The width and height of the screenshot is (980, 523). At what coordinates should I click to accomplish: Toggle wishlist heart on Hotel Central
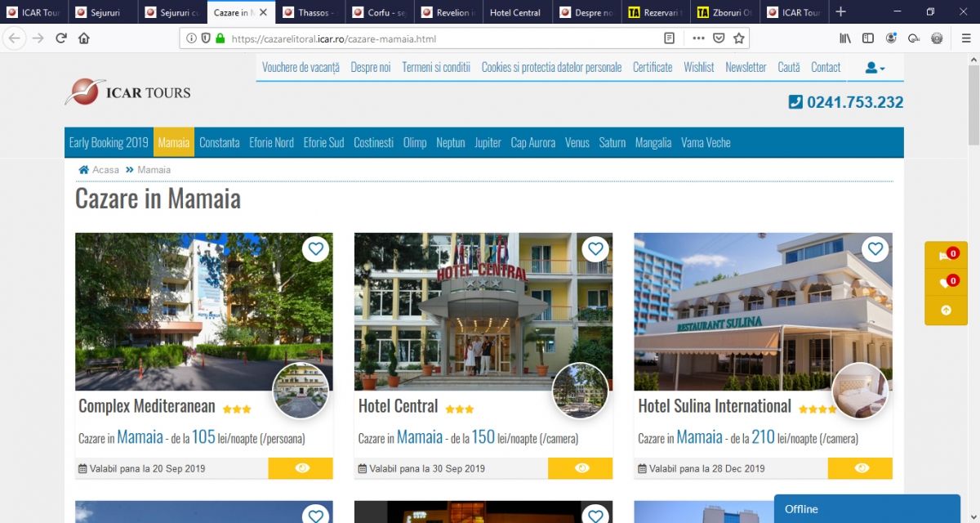pos(595,248)
